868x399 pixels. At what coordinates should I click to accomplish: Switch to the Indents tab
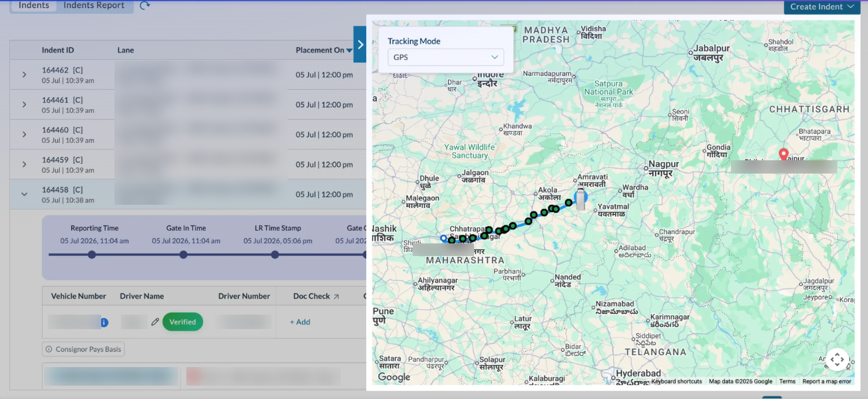34,5
